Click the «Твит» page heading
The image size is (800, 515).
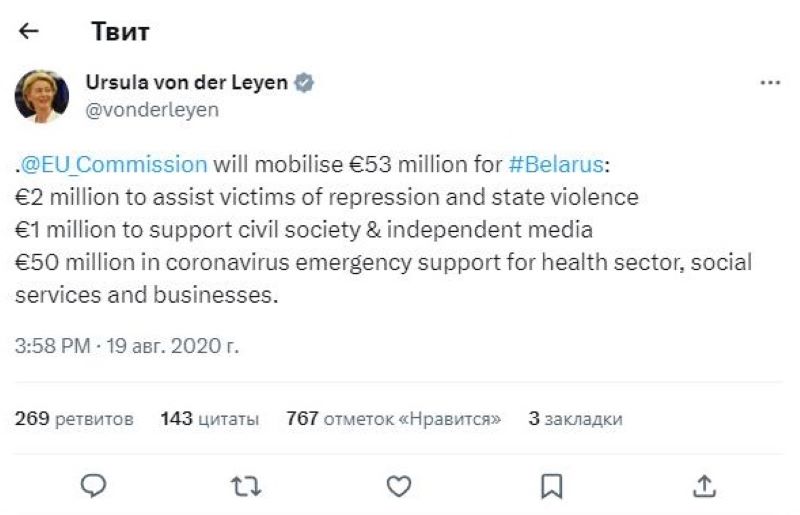(120, 32)
